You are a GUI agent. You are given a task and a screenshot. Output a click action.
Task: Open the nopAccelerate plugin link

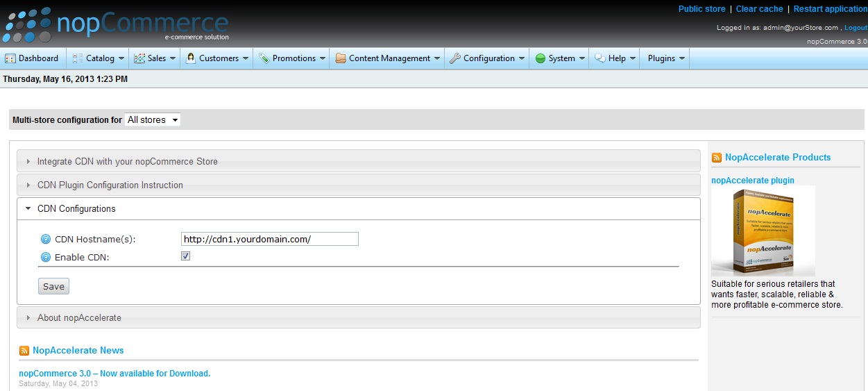(x=753, y=181)
